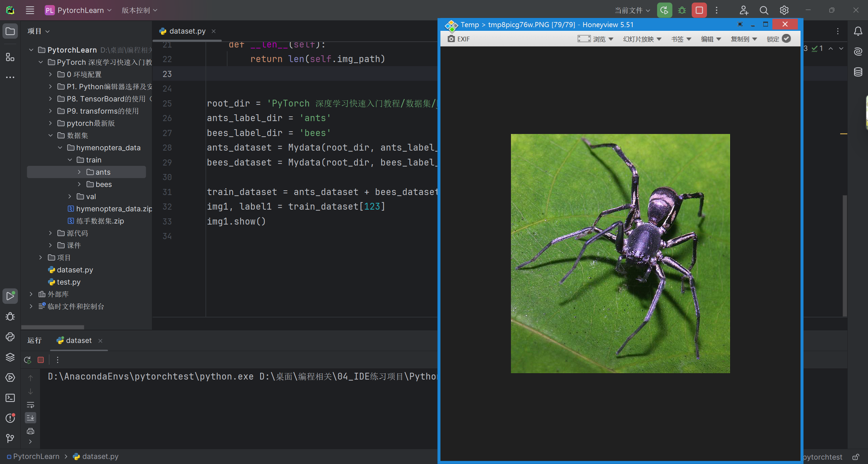
Task: Open the Terminal tool window icon
Action: tap(10, 398)
